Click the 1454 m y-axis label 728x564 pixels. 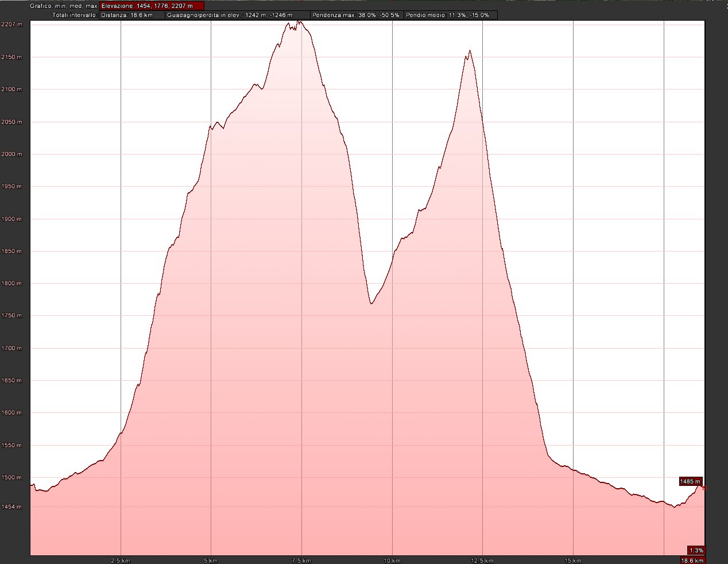pos(11,507)
